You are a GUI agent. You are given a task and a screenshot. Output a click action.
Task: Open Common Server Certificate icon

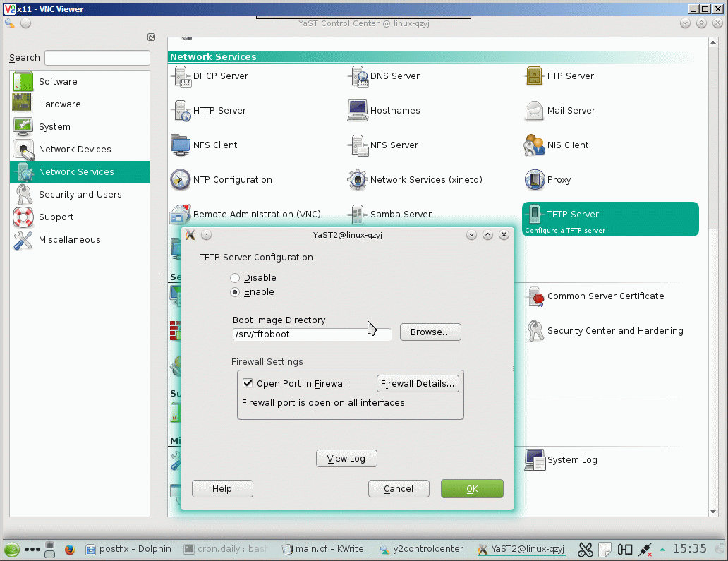tap(536, 296)
